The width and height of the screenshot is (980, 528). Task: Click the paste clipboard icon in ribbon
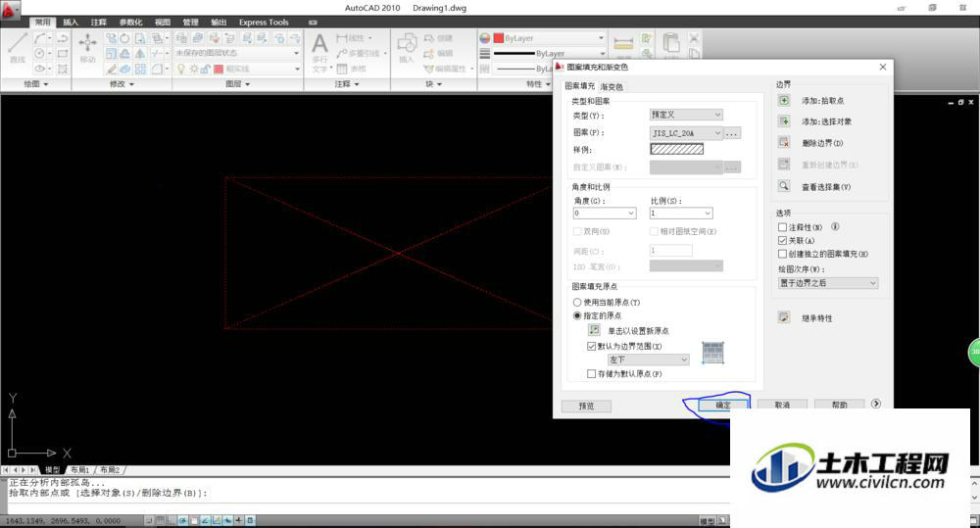tap(671, 42)
